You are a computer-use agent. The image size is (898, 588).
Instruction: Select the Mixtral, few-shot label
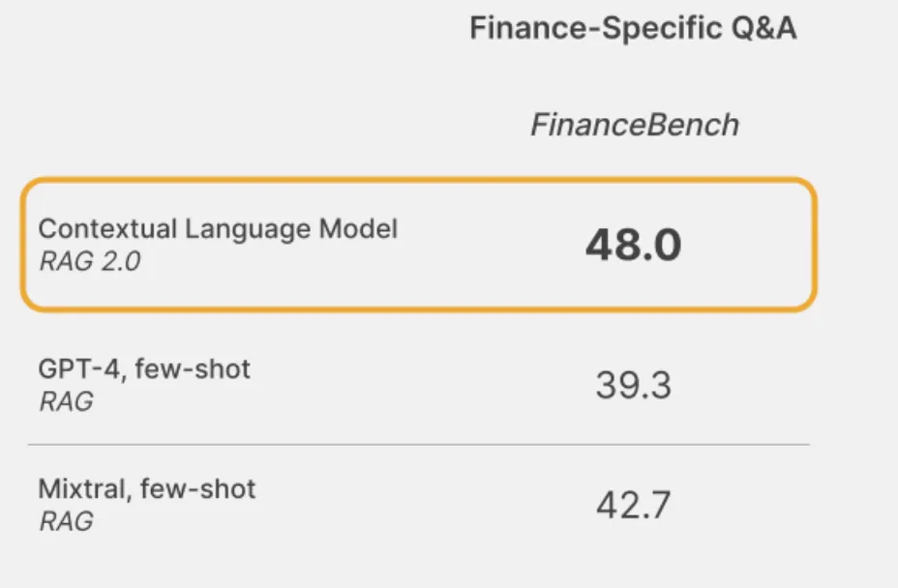[x=147, y=488]
